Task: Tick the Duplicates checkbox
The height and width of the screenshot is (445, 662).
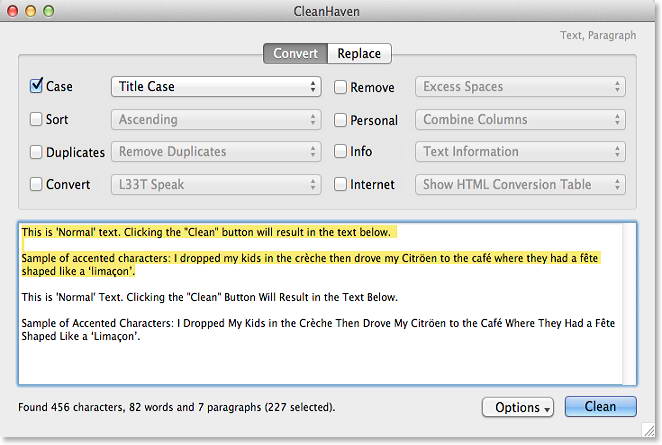Action: 36,152
